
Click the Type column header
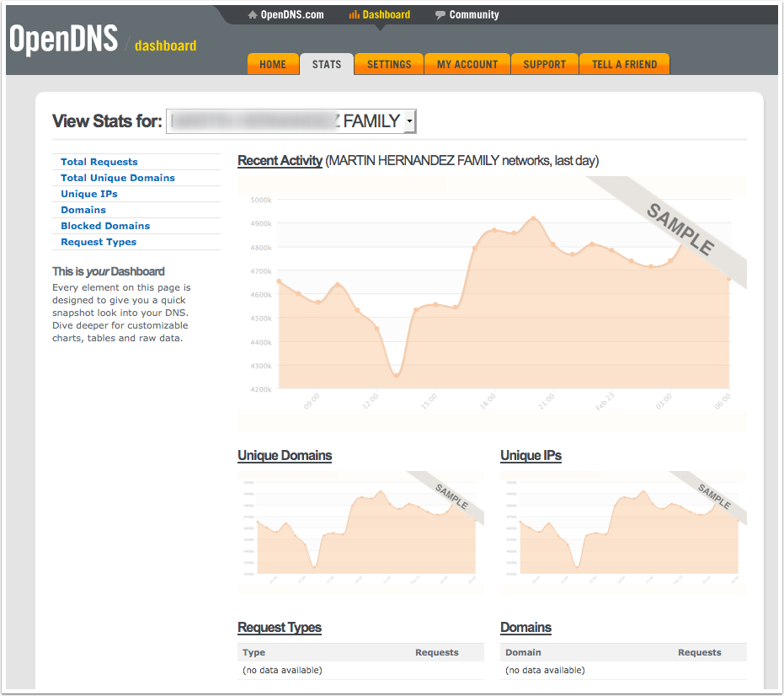coord(254,652)
